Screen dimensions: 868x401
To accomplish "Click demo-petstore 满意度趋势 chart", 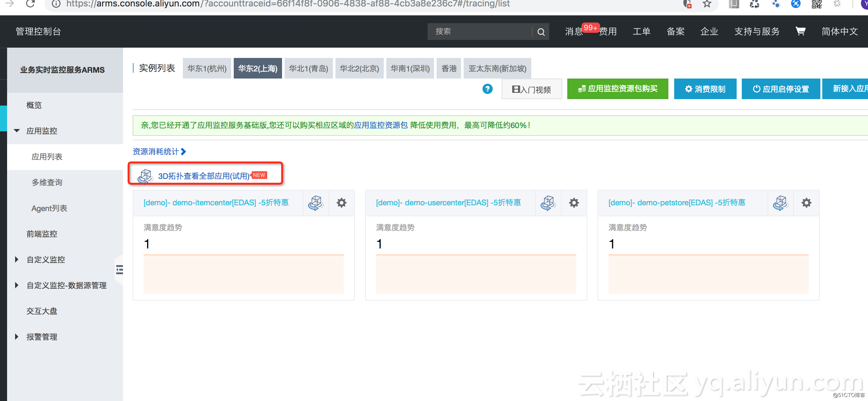I will [x=708, y=274].
